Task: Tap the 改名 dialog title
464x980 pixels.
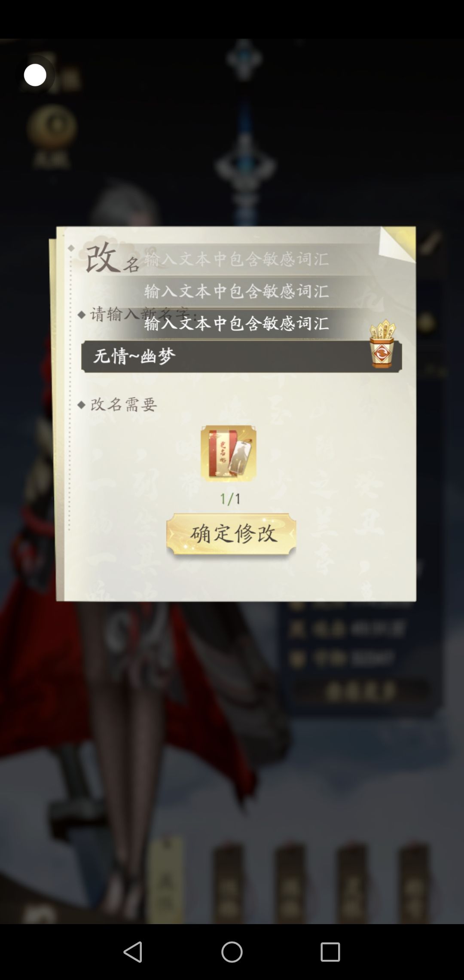Action: [x=113, y=258]
